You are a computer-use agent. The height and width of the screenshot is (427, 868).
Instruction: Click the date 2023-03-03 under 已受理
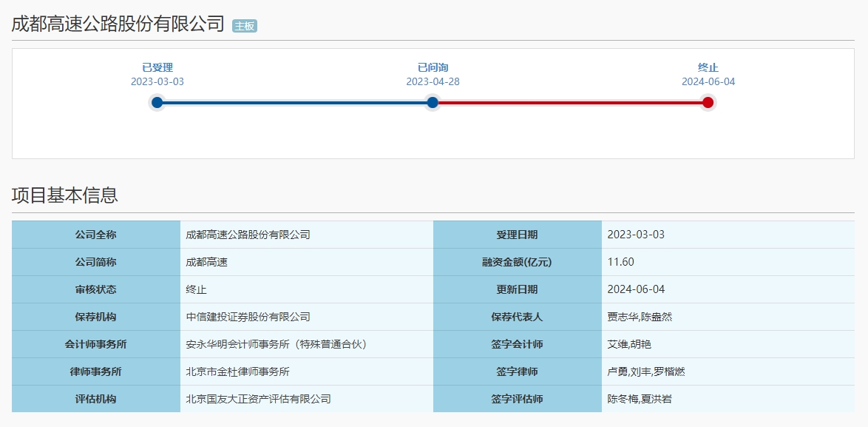click(x=157, y=82)
